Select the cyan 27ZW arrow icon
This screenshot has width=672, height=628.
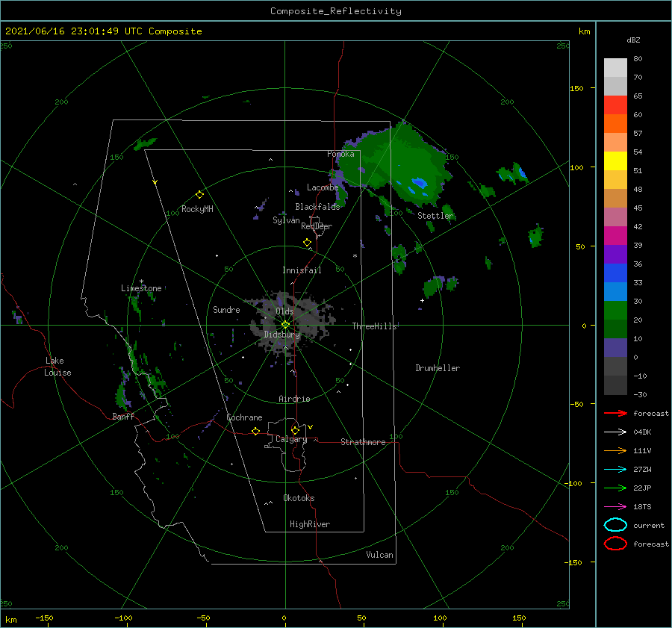(615, 470)
